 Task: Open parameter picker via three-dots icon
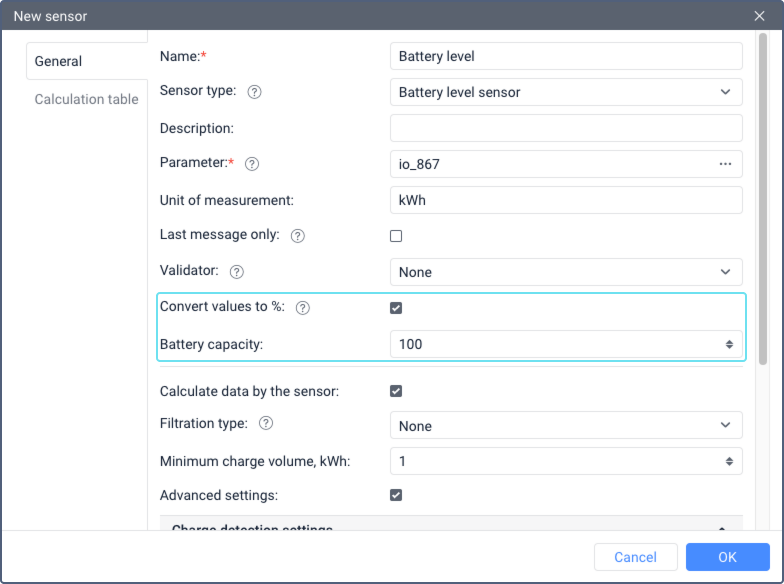tap(725, 164)
